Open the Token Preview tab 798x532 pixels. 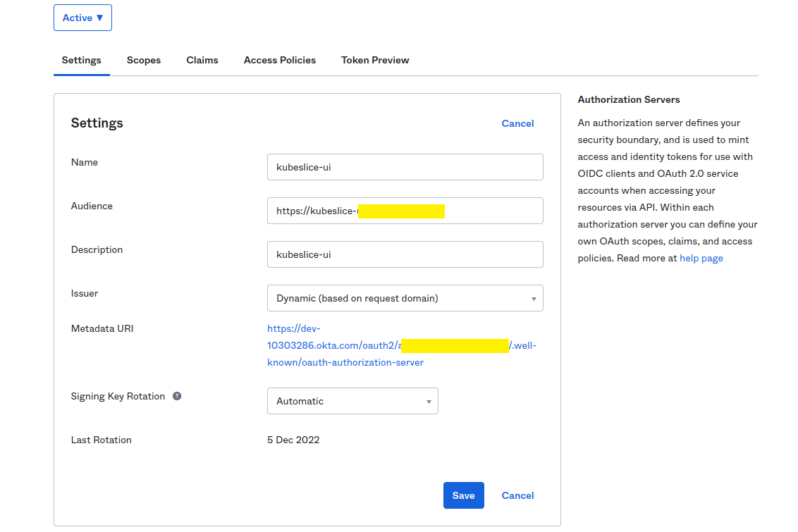coord(375,60)
